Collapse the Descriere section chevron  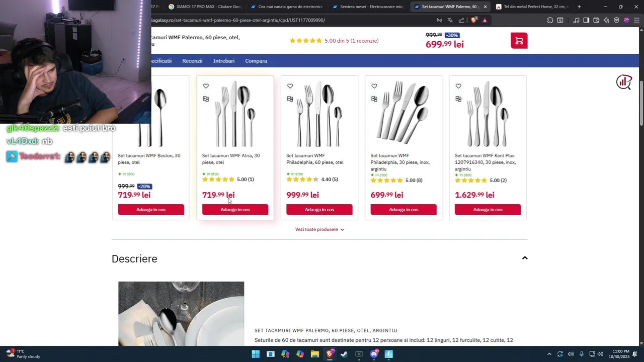coord(525,258)
